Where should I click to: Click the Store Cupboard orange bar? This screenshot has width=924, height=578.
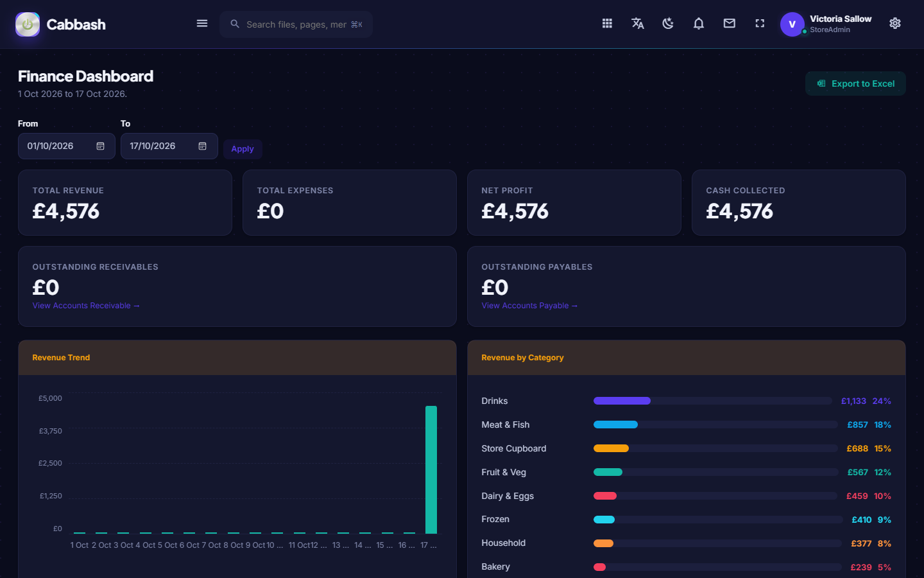(x=611, y=448)
